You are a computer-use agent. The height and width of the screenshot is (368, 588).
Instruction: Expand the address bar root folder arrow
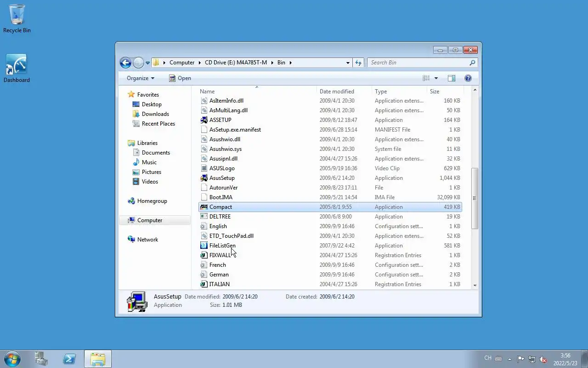point(164,63)
